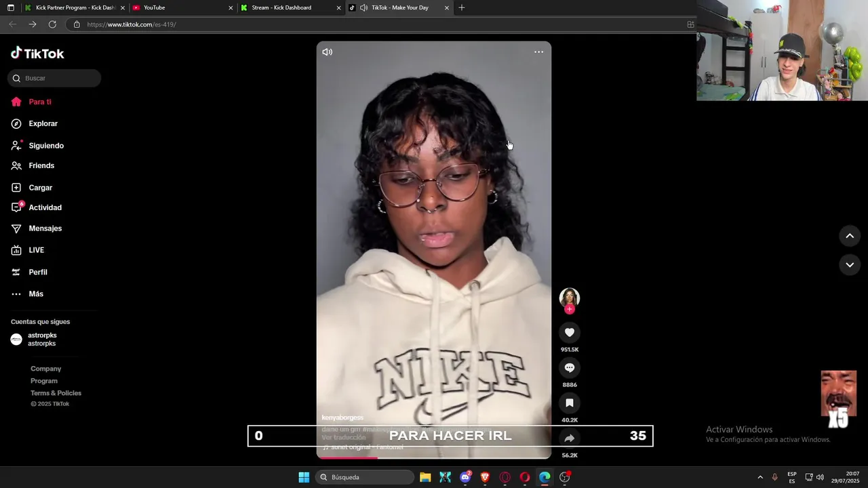The height and width of the screenshot is (488, 868).
Task: Go to the next video with down arrow
Action: (x=850, y=264)
